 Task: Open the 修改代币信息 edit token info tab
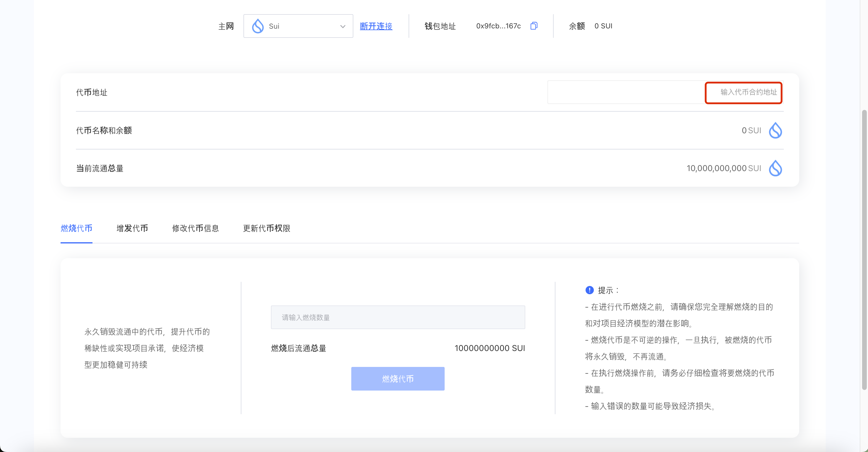pos(196,228)
